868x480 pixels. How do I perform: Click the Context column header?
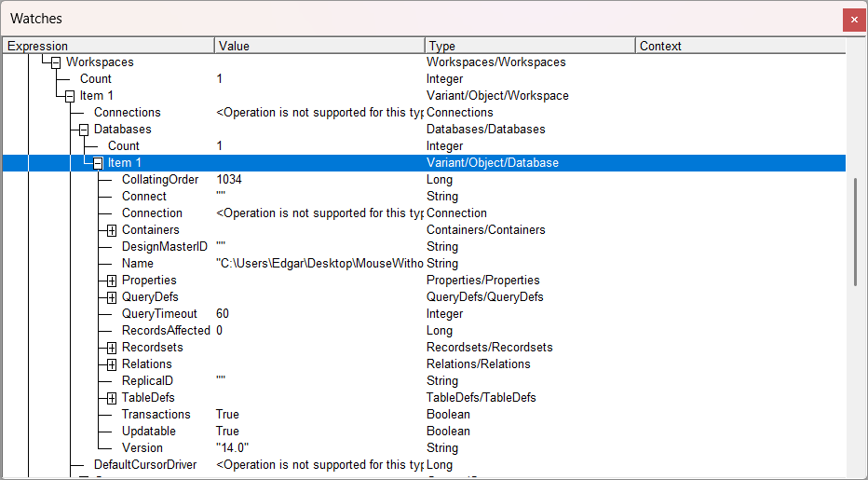(739, 46)
